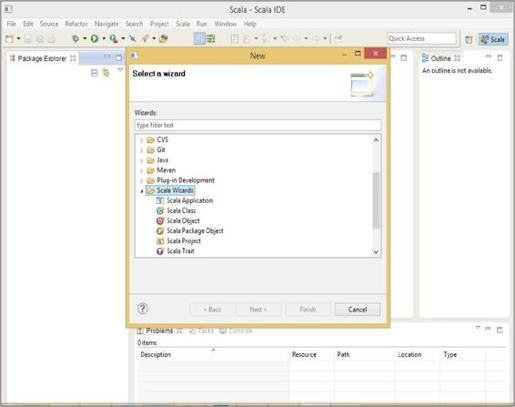The height and width of the screenshot is (407, 515).
Task: Maximize the Problems panel
Action: 499,330
